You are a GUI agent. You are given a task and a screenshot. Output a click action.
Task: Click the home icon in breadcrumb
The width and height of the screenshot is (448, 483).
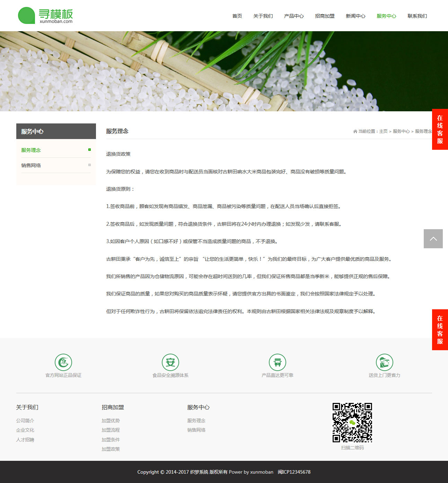click(x=355, y=131)
